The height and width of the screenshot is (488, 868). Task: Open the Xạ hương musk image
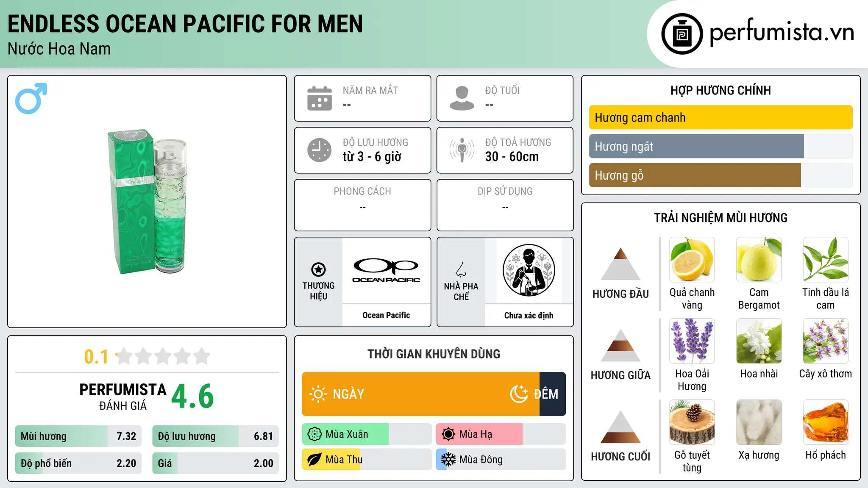click(759, 422)
